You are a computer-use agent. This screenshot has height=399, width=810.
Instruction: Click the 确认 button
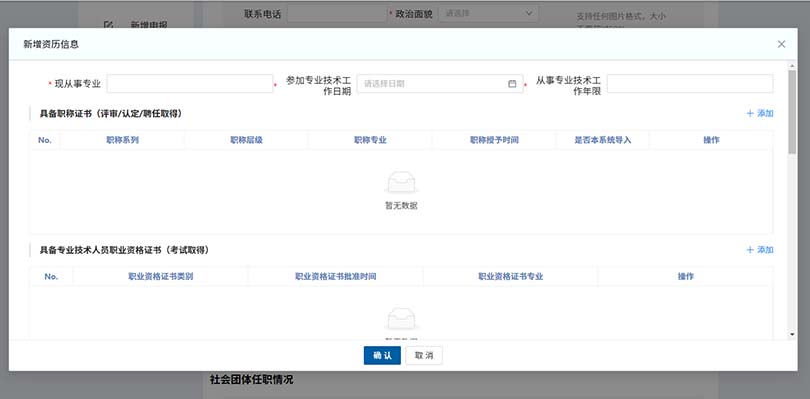(382, 356)
